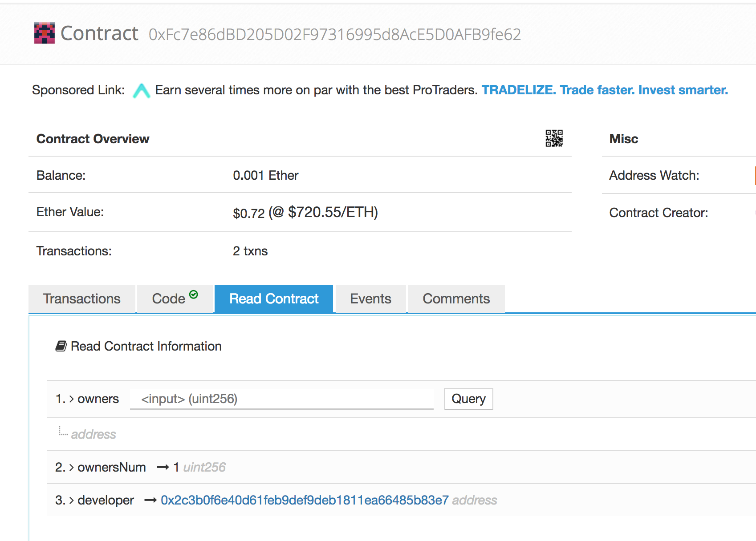The image size is (756, 541).
Task: Click the Contract page title
Action: coord(99,33)
